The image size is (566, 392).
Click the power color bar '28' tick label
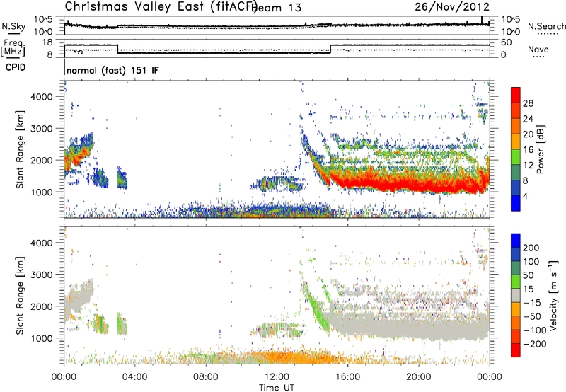528,103
